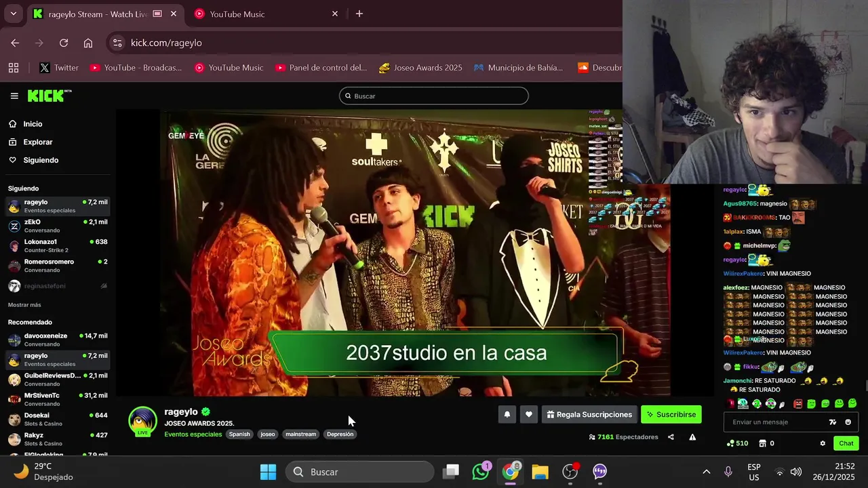Open davooxeneize recommended channel

coord(57,340)
